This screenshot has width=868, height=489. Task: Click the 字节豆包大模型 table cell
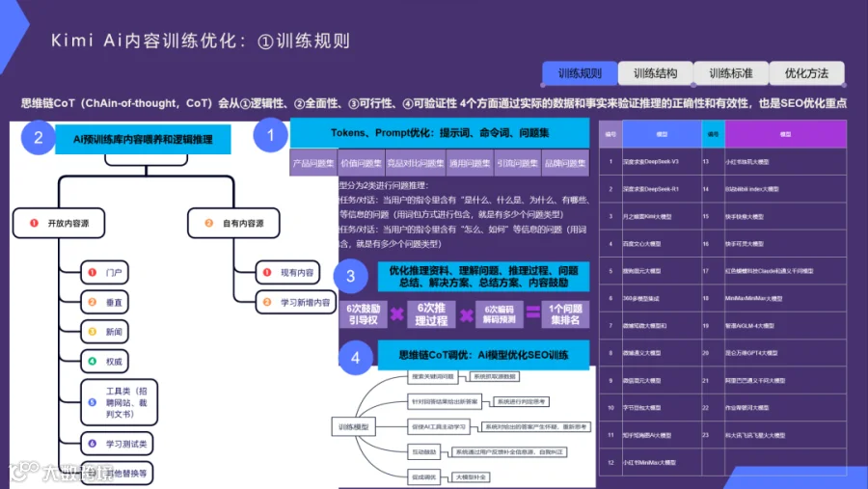click(662, 408)
